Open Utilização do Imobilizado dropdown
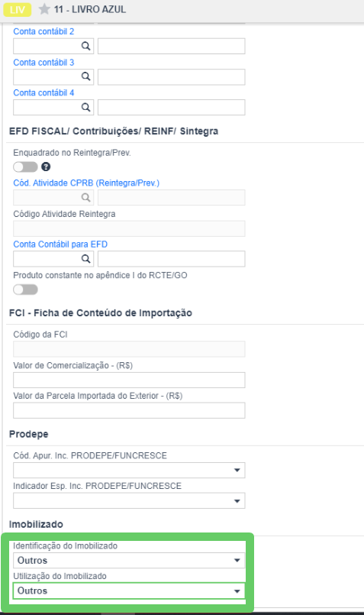 coord(129,591)
